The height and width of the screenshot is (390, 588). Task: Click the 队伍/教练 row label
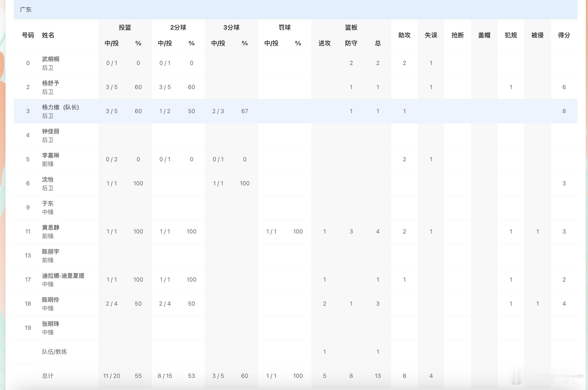pos(54,352)
